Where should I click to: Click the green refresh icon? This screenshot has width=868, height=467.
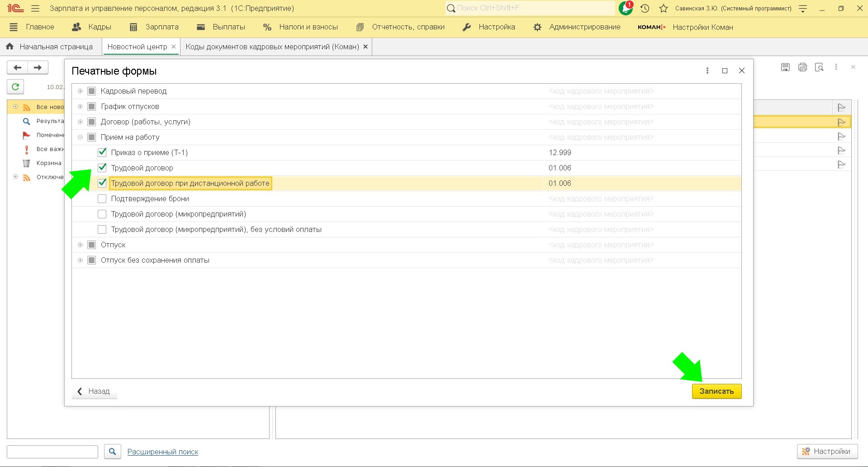(15, 86)
